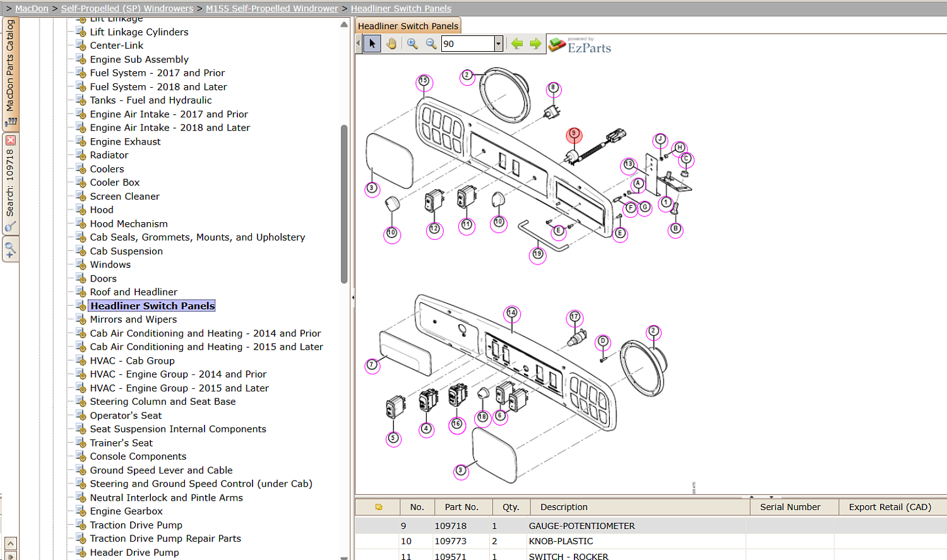Click the Engine Gearbox page icon

point(81,511)
